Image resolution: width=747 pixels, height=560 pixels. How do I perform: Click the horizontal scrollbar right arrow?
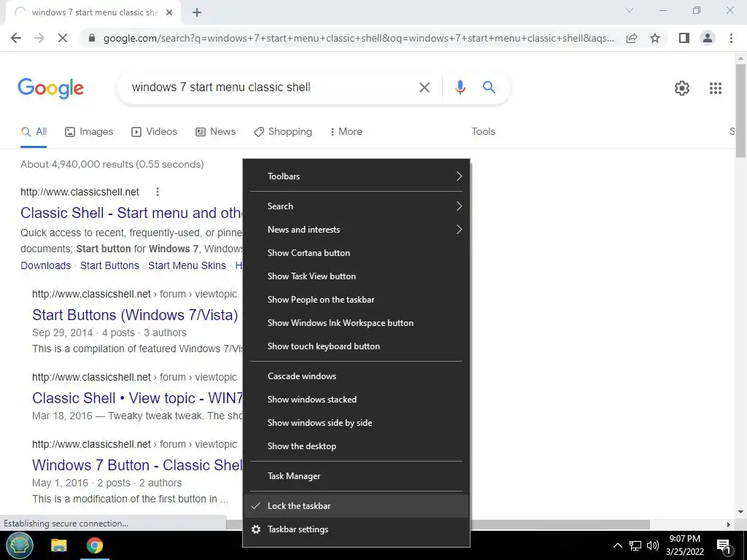click(729, 524)
